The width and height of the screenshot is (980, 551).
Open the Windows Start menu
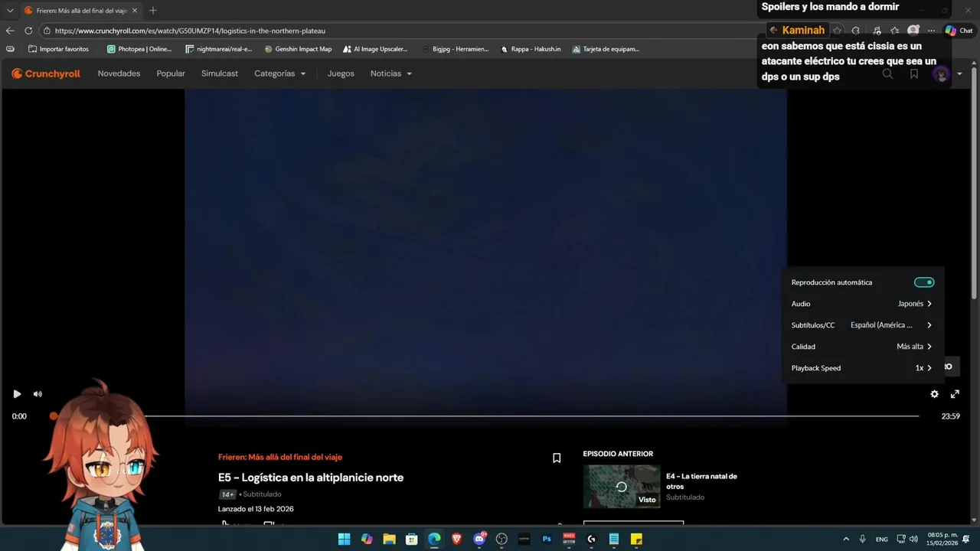pyautogui.click(x=345, y=539)
